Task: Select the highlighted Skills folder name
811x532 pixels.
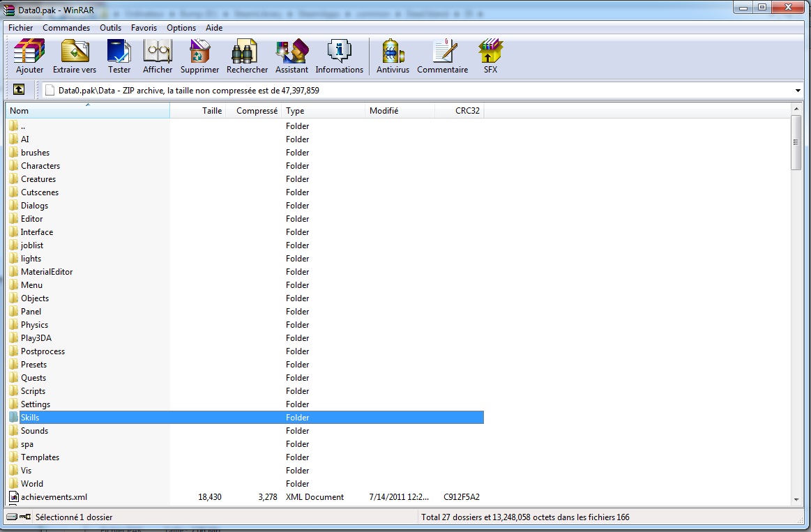Action: pyautogui.click(x=30, y=417)
